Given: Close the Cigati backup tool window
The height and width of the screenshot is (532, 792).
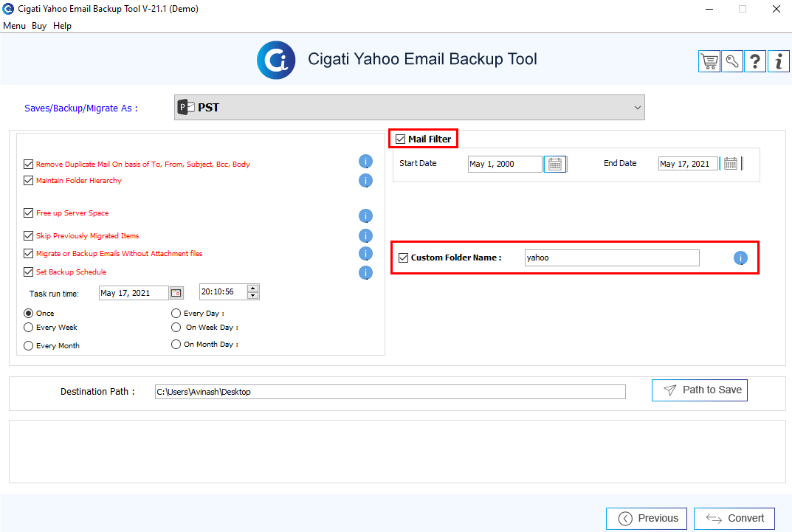Looking at the screenshot, I should pyautogui.click(x=776, y=9).
